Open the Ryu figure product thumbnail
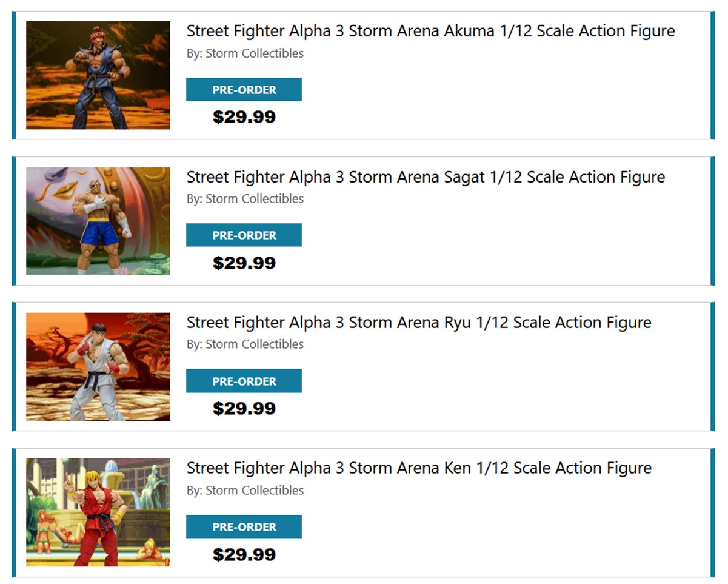Viewport: 728px width, 584px height. [x=98, y=366]
